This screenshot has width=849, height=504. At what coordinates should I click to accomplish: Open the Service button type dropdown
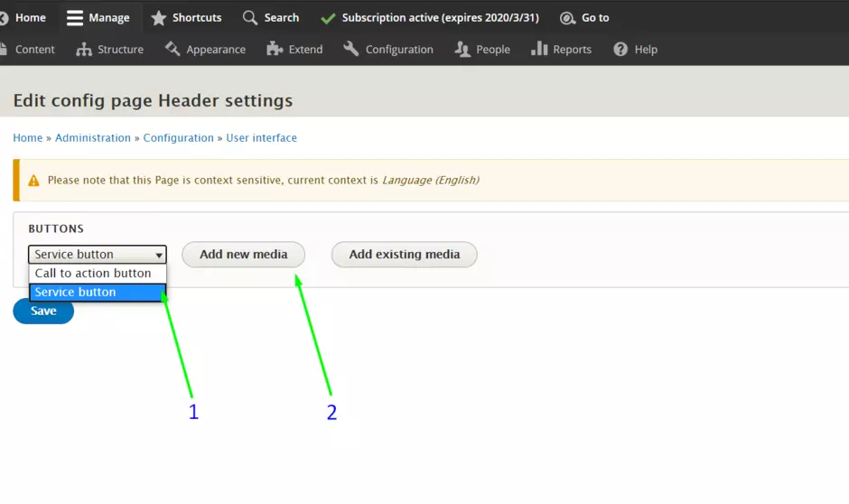(98, 255)
